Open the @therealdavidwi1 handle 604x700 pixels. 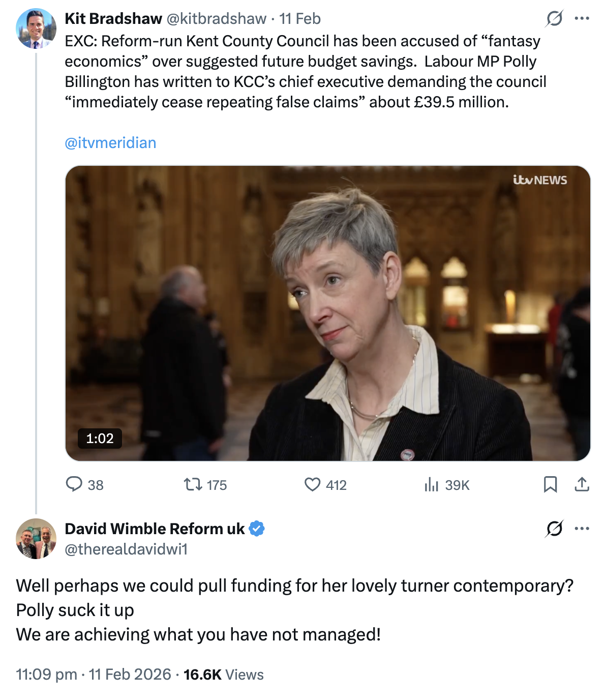(126, 549)
